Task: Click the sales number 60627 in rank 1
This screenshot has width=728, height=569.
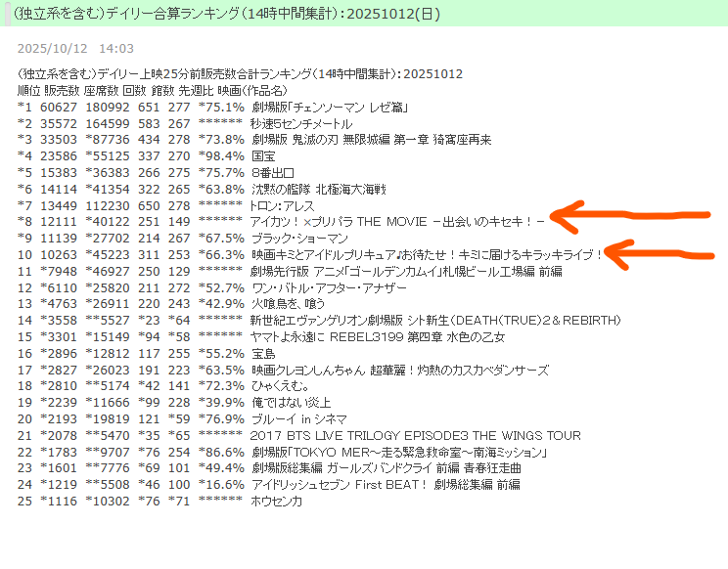Action: click(x=59, y=108)
